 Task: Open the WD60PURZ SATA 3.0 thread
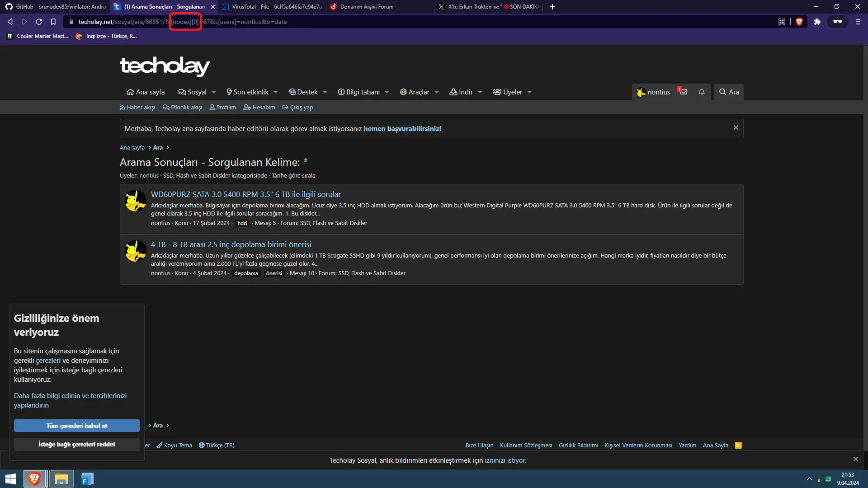click(246, 194)
